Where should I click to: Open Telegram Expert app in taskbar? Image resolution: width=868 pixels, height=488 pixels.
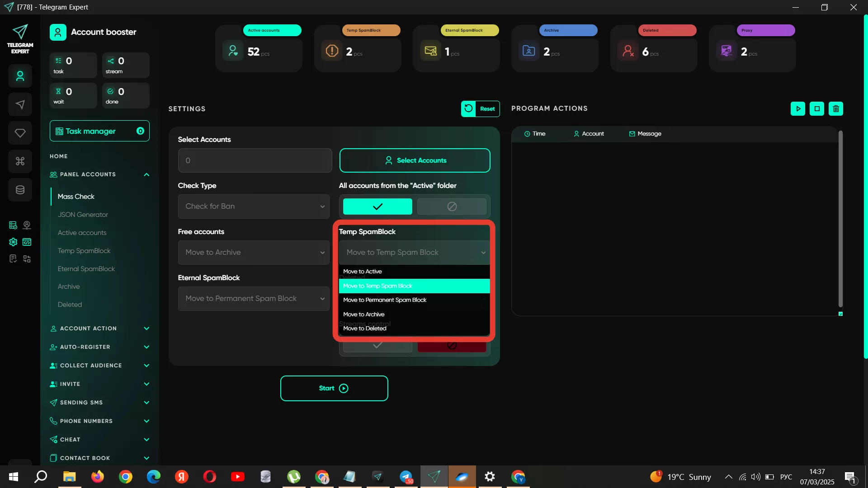434,477
